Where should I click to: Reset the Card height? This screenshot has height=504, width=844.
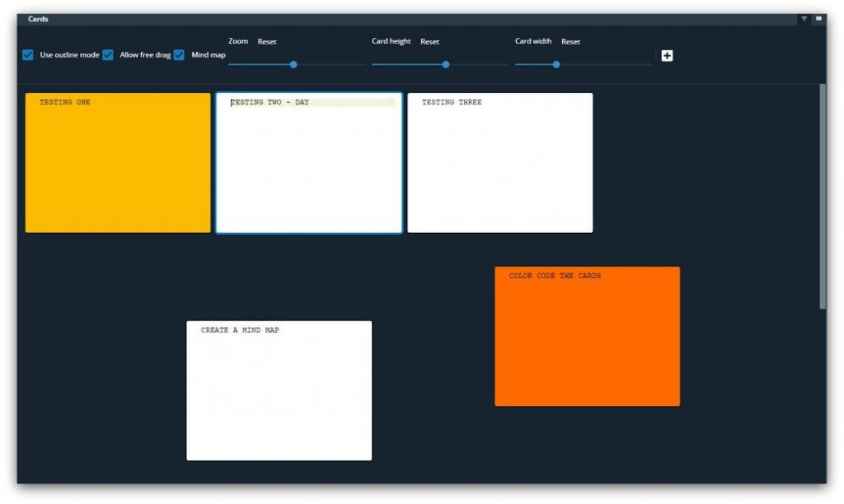pos(429,41)
